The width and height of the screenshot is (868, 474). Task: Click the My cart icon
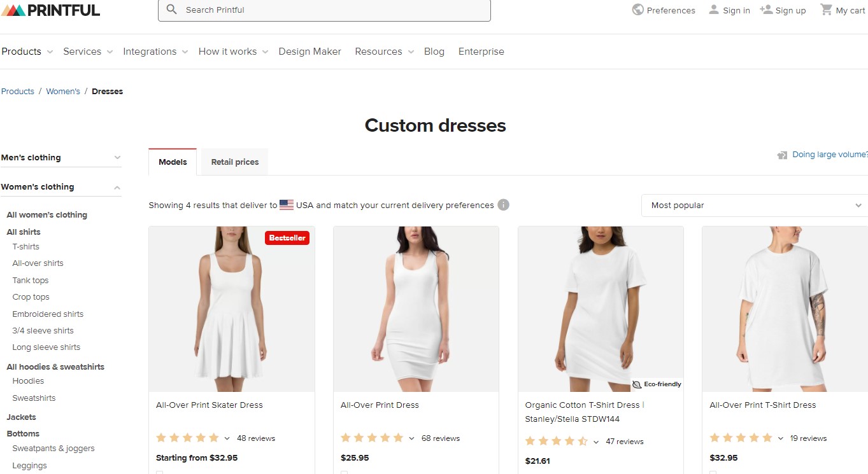coord(826,10)
